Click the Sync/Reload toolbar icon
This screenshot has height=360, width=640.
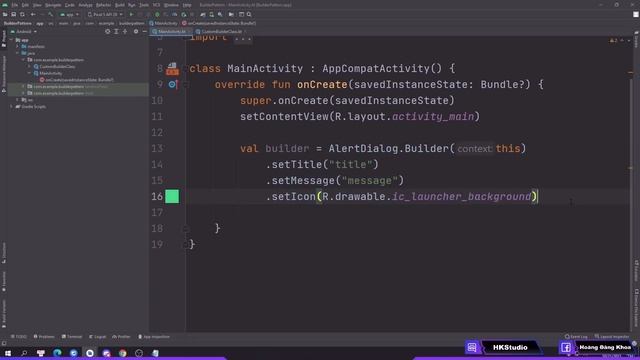(22, 14)
